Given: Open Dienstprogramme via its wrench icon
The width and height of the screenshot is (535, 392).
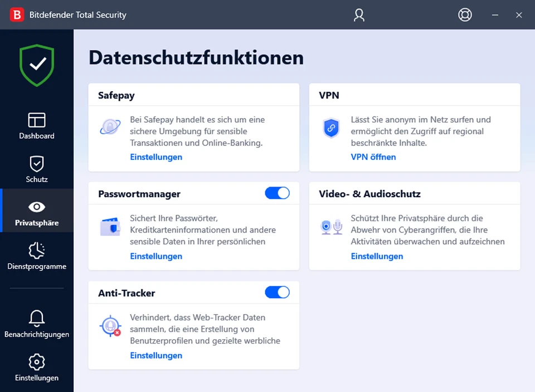Looking at the screenshot, I should [36, 252].
